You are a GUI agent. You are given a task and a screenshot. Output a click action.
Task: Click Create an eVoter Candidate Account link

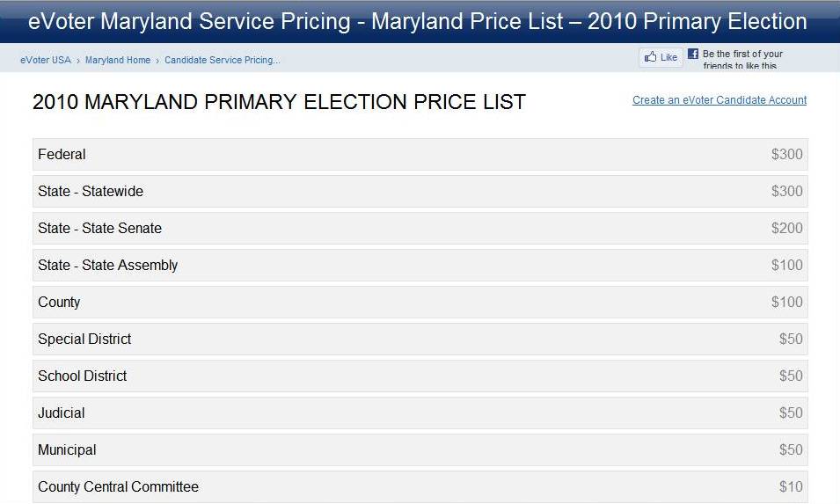click(719, 100)
